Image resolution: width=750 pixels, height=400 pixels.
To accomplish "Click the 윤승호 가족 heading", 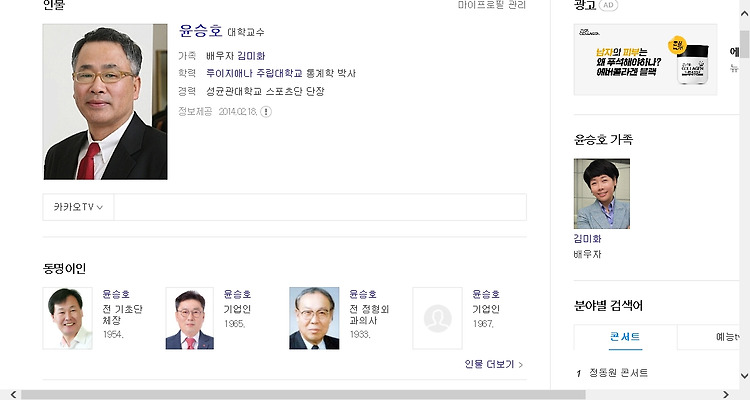I will coord(603,140).
